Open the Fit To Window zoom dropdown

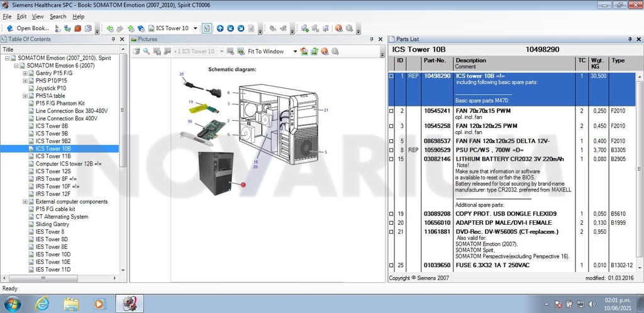pyautogui.click(x=294, y=52)
